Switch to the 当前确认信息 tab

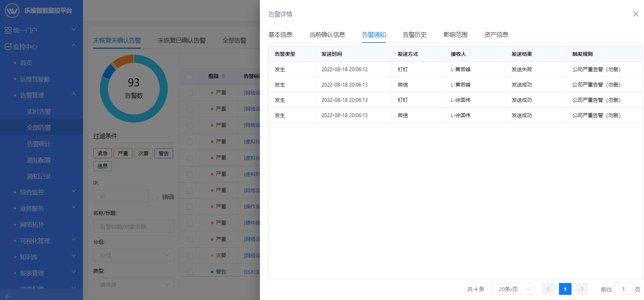pyautogui.click(x=327, y=35)
